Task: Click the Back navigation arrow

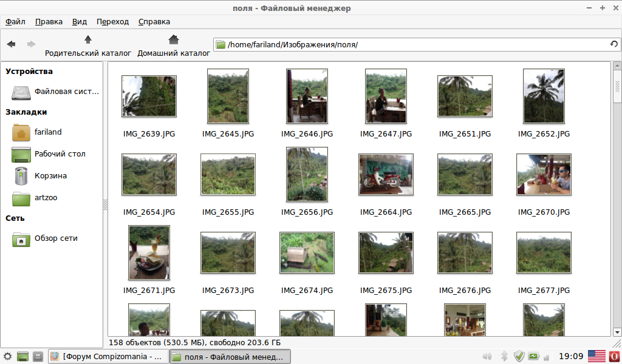Action: point(12,44)
